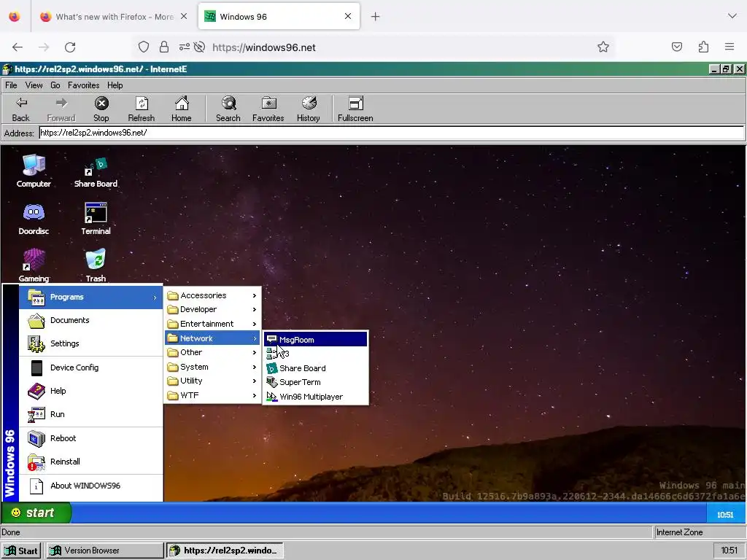Expand the System submenu

(x=212, y=367)
